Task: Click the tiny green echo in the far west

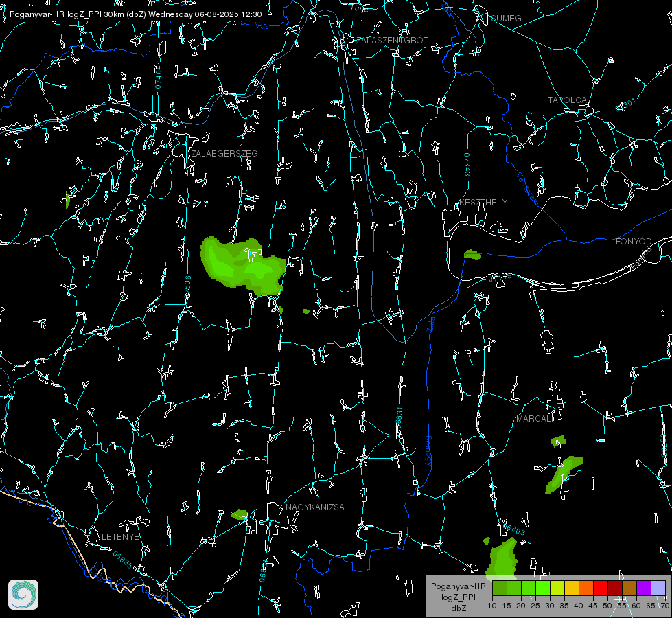Action: pyautogui.click(x=67, y=200)
